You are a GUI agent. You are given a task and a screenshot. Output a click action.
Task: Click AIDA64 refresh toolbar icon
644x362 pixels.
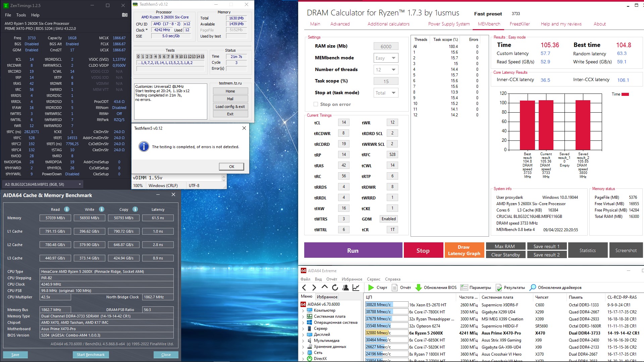(335, 288)
